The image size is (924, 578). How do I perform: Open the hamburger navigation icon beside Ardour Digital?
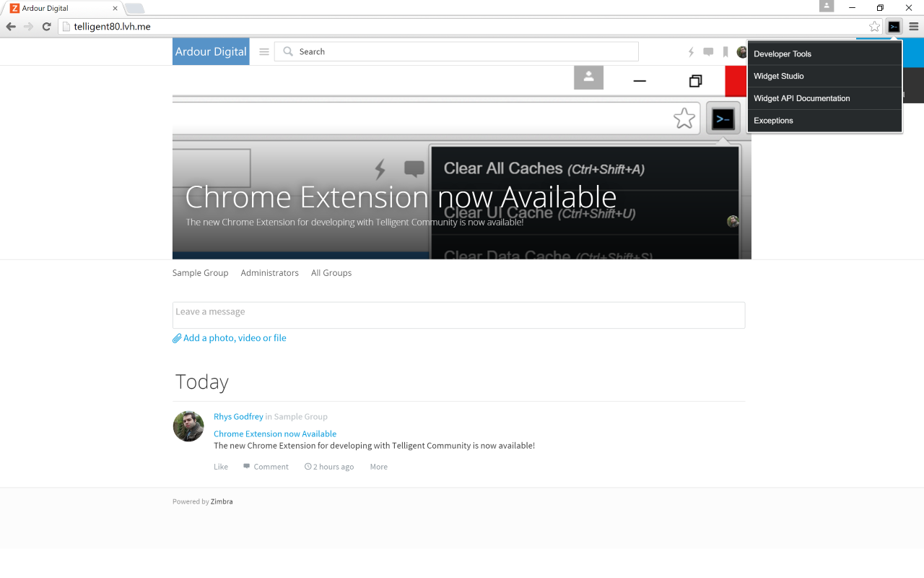coord(263,51)
